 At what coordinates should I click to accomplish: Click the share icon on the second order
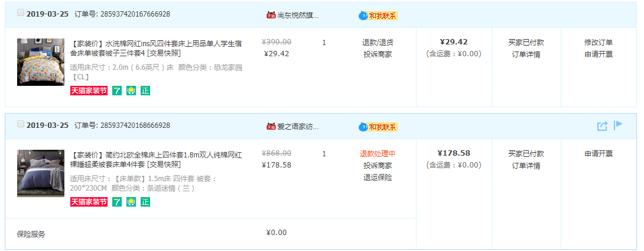(x=602, y=126)
